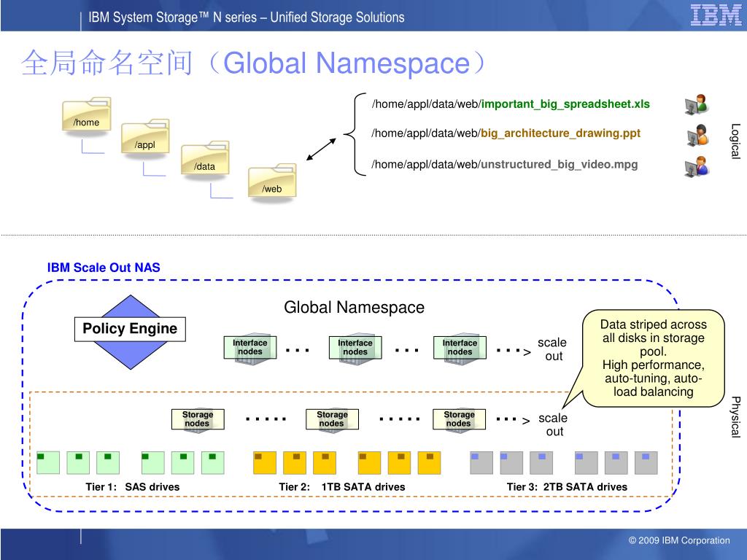Select the IBM Scale Out NAS label
Image resolution: width=747 pixels, height=560 pixels.
(x=104, y=268)
